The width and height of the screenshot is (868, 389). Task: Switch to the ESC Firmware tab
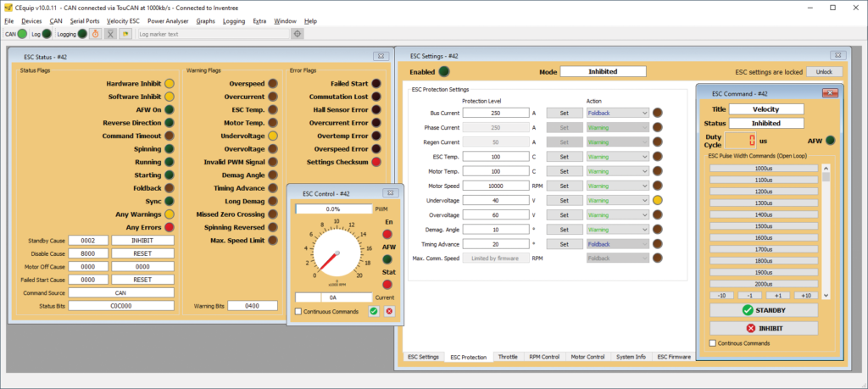click(x=674, y=357)
